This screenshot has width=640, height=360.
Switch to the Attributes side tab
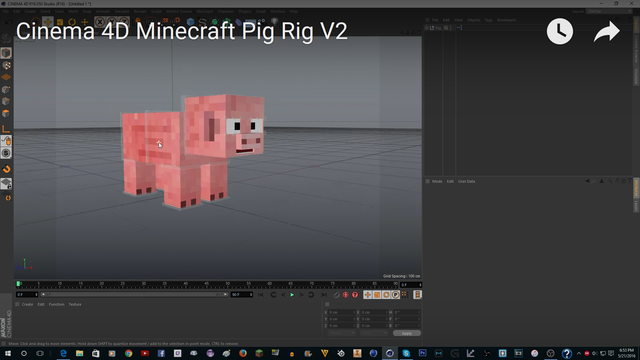coord(636,188)
